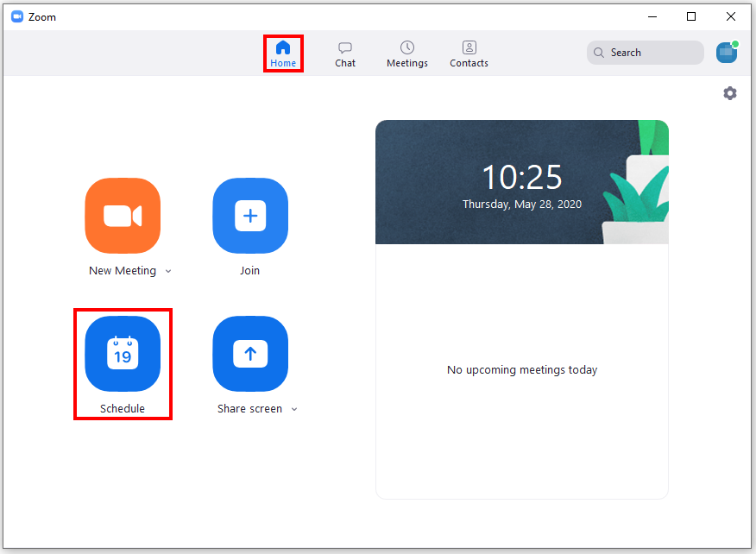Close the Zoom window

coord(731,16)
